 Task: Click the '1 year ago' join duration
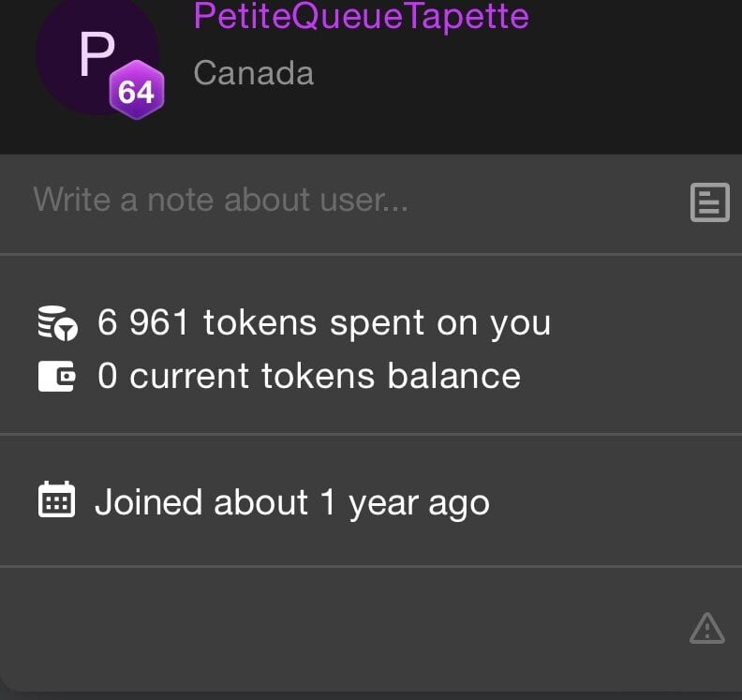pyautogui.click(x=405, y=502)
